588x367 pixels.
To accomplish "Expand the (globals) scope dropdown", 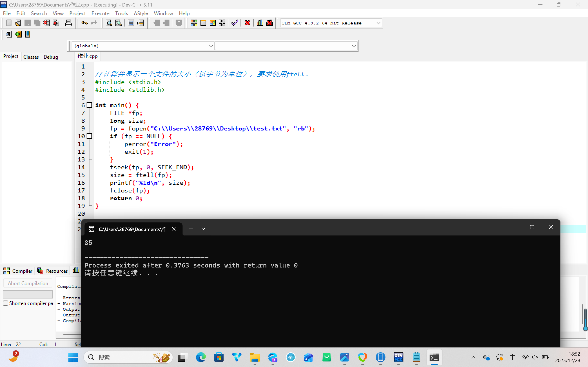I will tap(211, 46).
